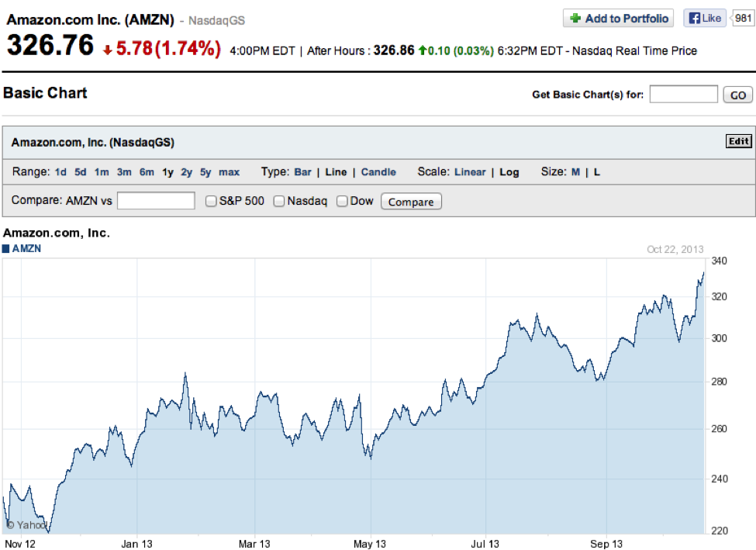This screenshot has width=756, height=550.
Task: Select the Line chart type
Action: click(x=336, y=172)
